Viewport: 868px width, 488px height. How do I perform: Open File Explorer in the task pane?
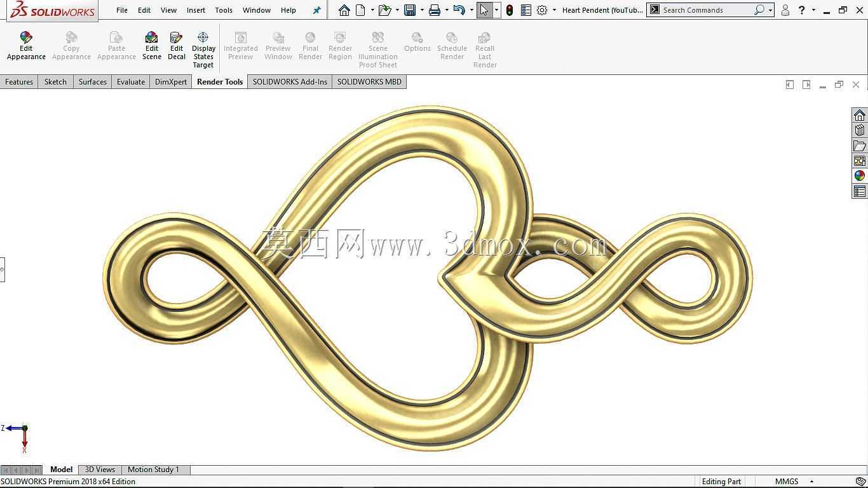pos(860,146)
